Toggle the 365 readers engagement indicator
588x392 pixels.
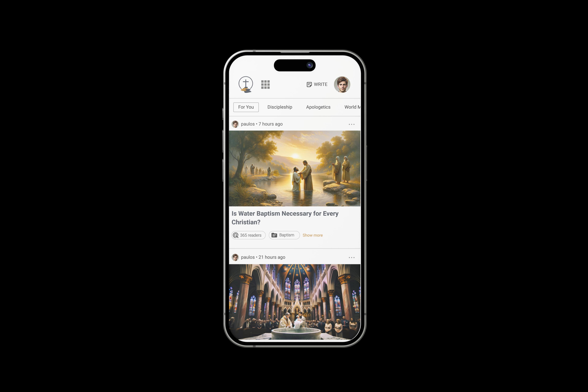coord(248,235)
